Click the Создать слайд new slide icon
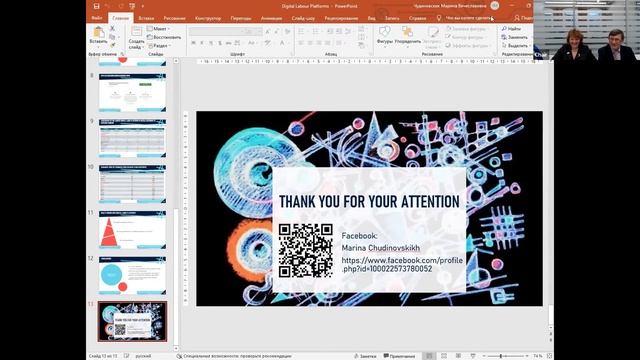 tap(136, 32)
